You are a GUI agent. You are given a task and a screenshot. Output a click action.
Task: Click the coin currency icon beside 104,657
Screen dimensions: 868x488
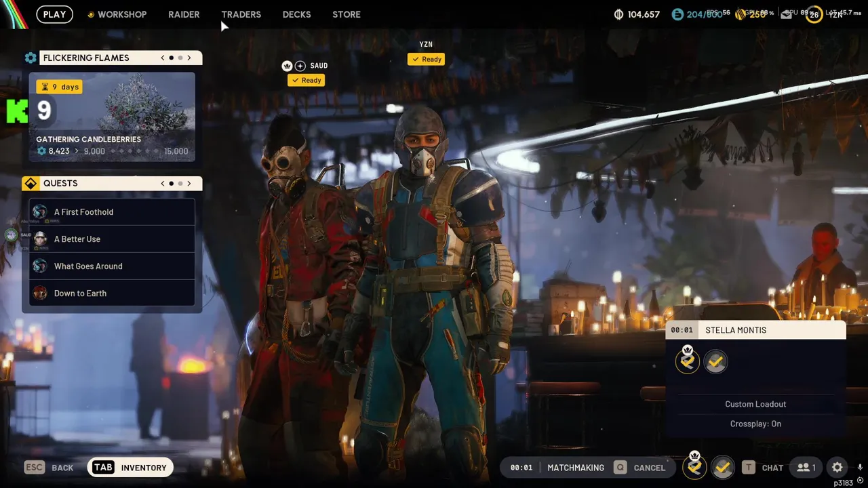click(618, 14)
